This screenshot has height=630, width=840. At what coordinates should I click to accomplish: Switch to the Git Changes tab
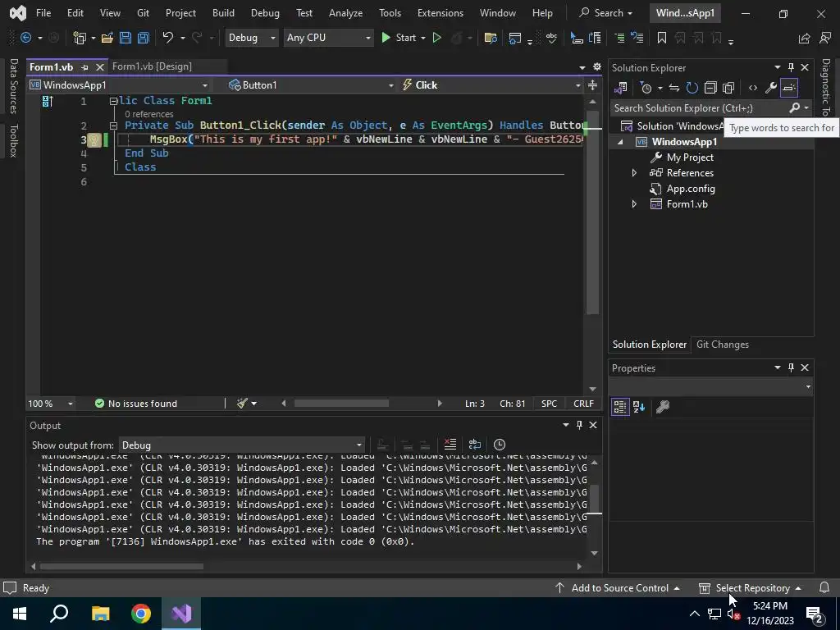[x=722, y=345]
